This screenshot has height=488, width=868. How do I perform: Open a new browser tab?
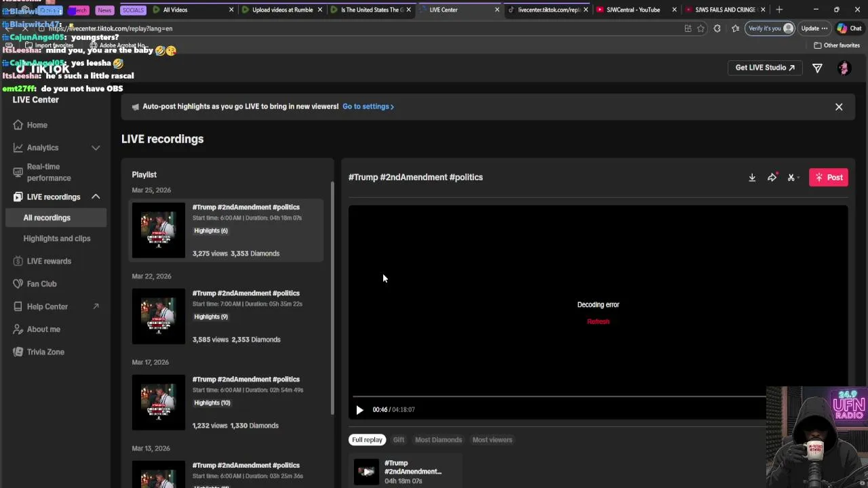(x=779, y=9)
